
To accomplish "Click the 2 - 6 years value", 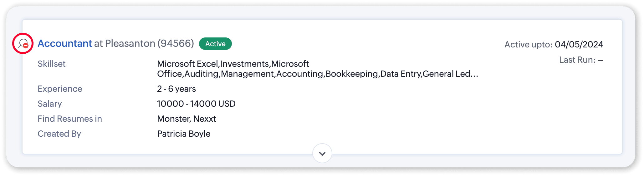I will pos(176,89).
